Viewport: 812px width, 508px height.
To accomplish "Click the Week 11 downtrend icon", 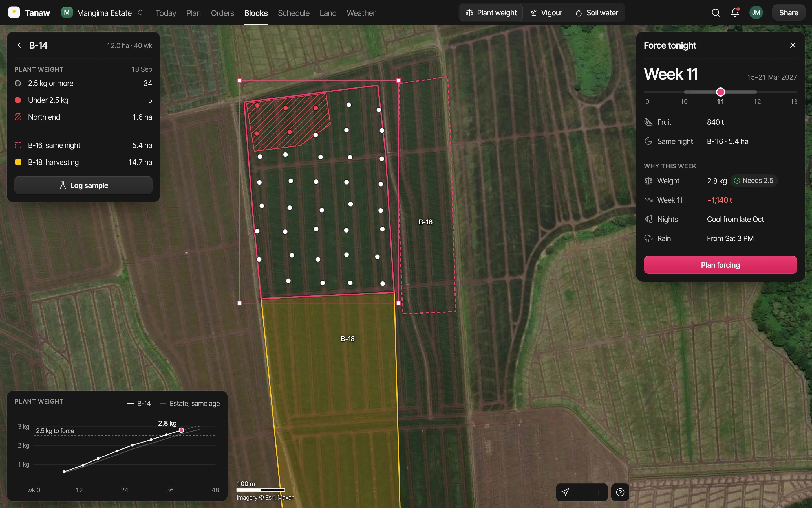I will [648, 200].
